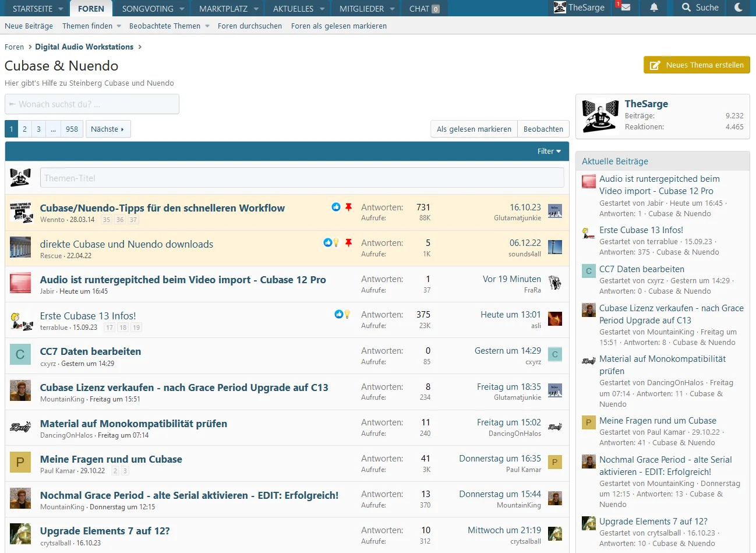Expand the STARTSEITE dropdown arrow
This screenshot has height=553, width=756.
(x=61, y=9)
